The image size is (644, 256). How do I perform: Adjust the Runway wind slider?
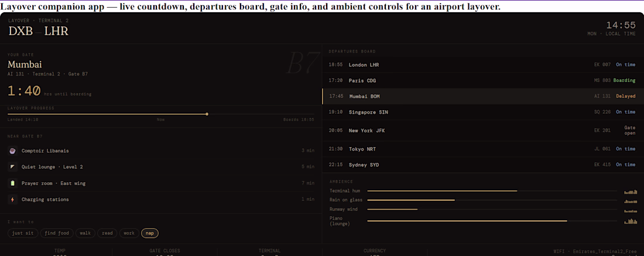492,209
